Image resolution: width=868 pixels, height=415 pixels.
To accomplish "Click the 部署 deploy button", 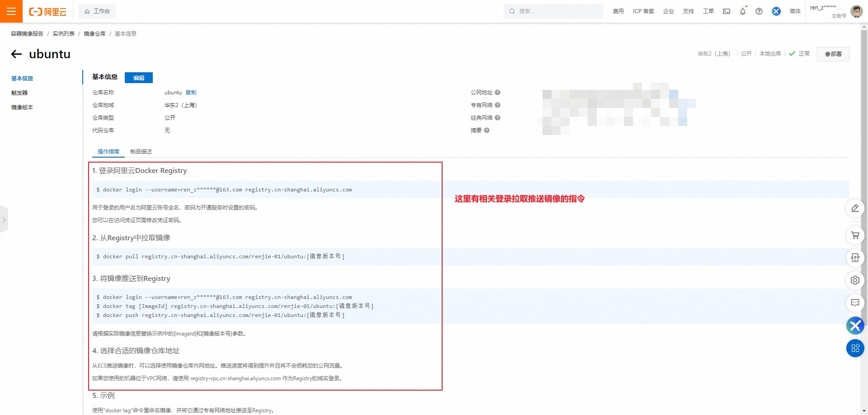I will click(833, 54).
